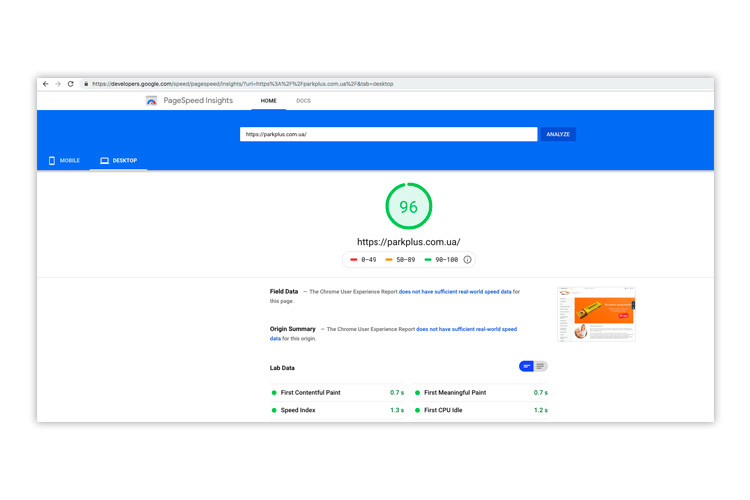Image resolution: width=750 pixels, height=500 pixels.
Task: Click the orange 50-89 legend marker
Action: [389, 259]
